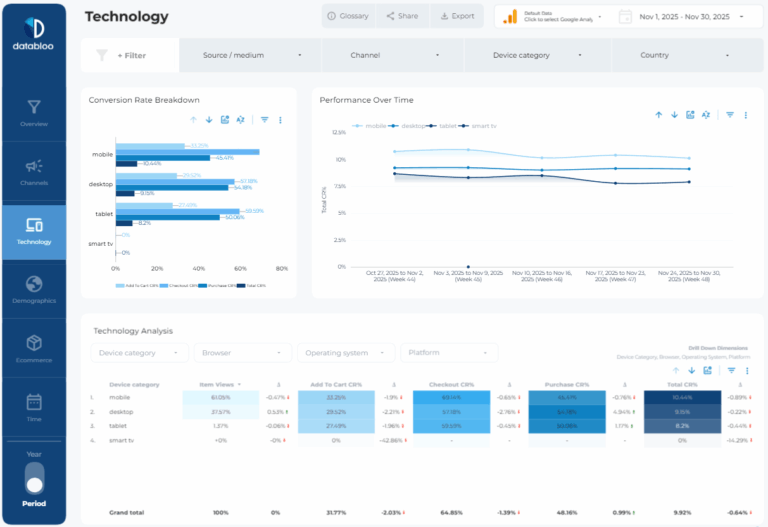Toggle smart tv series in chart legend
Screen dimensions: 768x527
479,126
